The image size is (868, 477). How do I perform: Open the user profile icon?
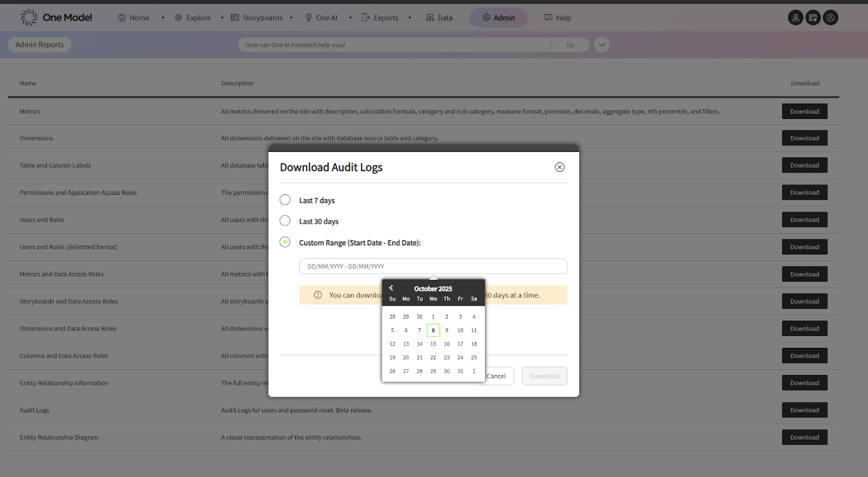(830, 18)
